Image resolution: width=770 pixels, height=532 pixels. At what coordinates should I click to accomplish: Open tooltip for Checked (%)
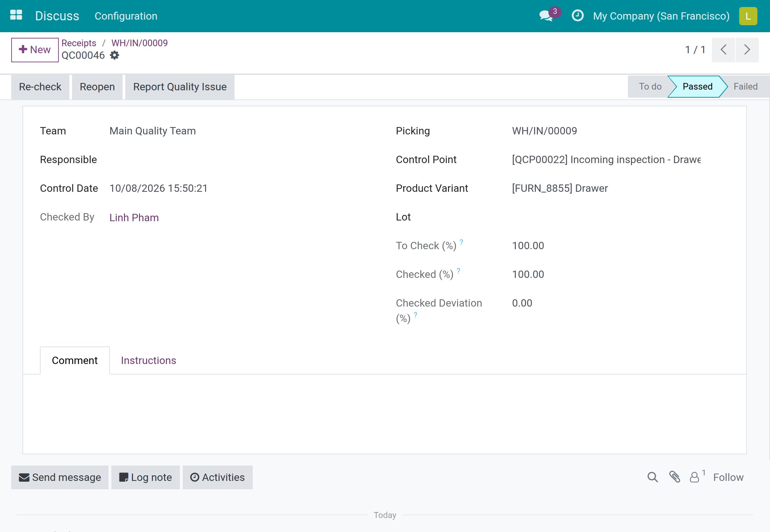click(458, 271)
